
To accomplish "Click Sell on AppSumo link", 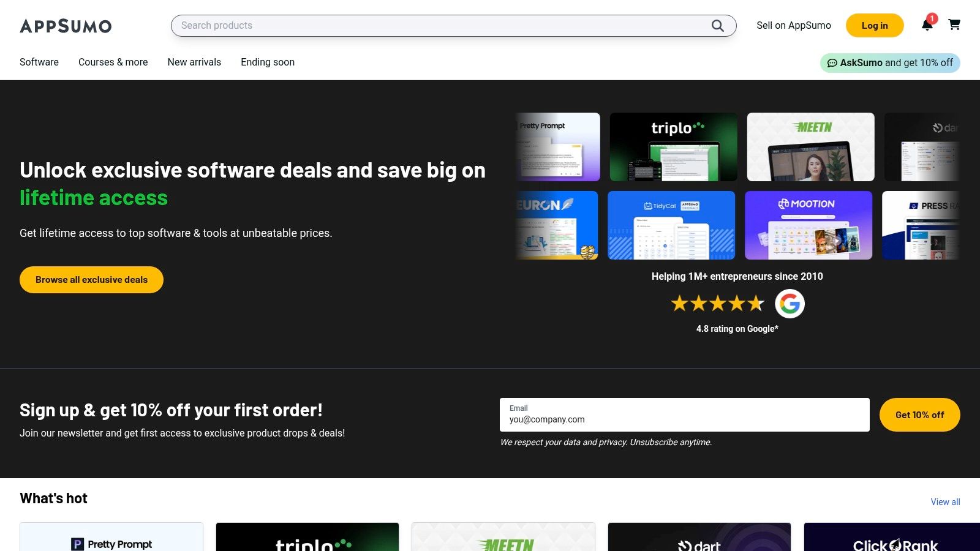I will click(793, 26).
